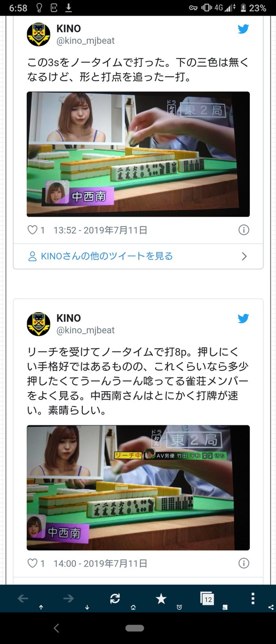Open the 13:52 - 2019年7月11日 timestamp
Screen dimensions: 276x644
point(100,231)
